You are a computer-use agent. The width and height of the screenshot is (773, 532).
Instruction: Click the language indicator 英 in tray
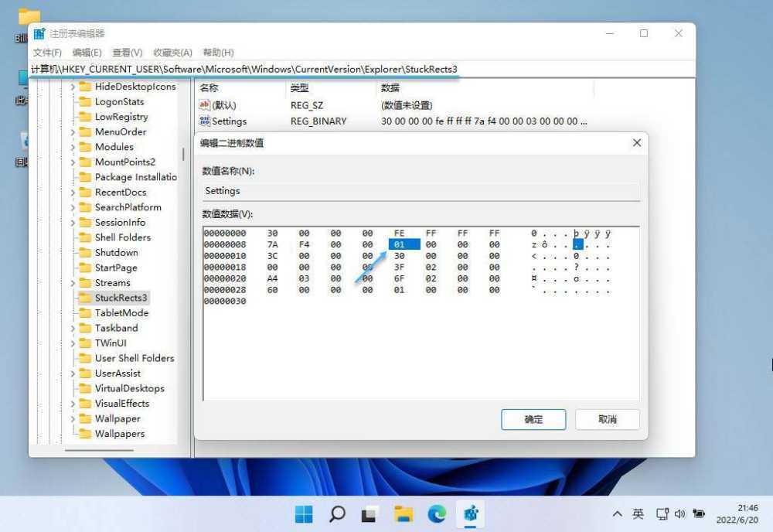pos(638,513)
